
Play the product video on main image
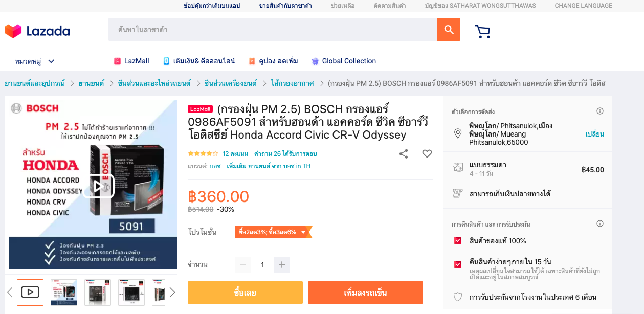[x=98, y=186]
